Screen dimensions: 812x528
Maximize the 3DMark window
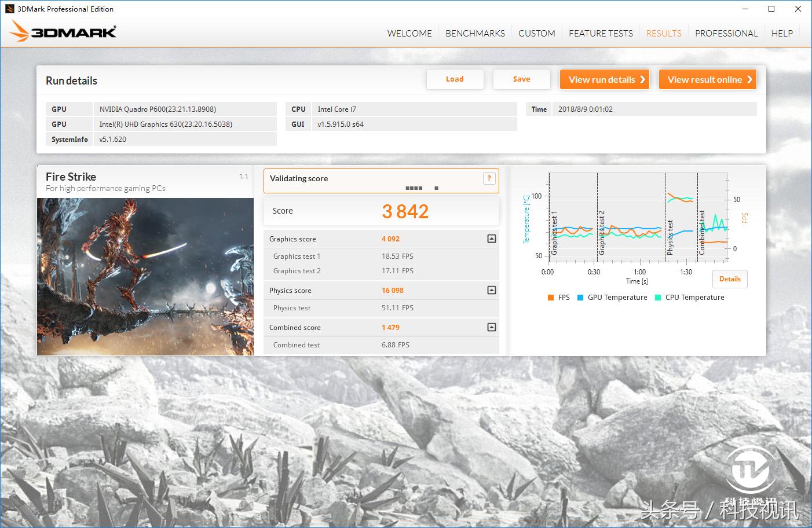tap(771, 9)
